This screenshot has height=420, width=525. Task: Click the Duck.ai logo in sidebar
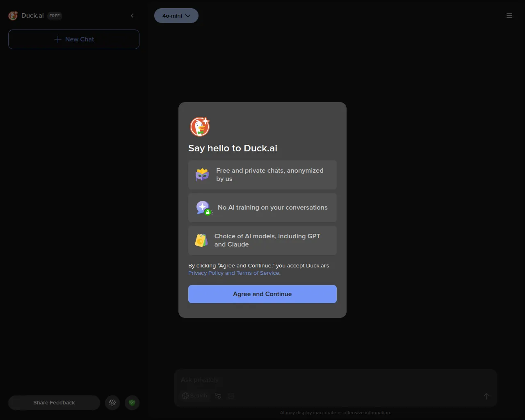click(x=13, y=16)
